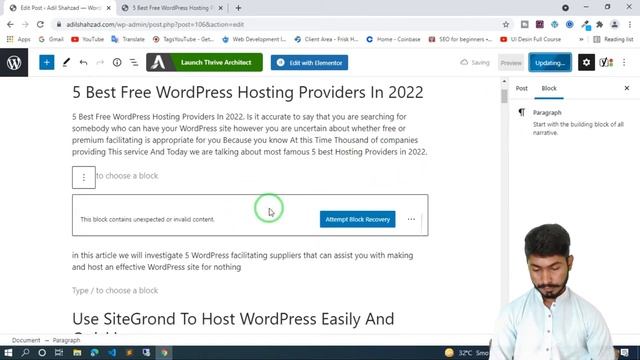640x360 pixels.
Task: Click the empty 'Type / to choose a block' paragraph
Action: click(115, 291)
